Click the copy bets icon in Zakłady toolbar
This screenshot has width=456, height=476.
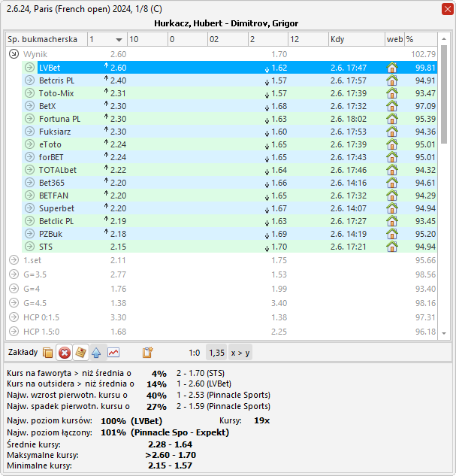[x=48, y=352]
